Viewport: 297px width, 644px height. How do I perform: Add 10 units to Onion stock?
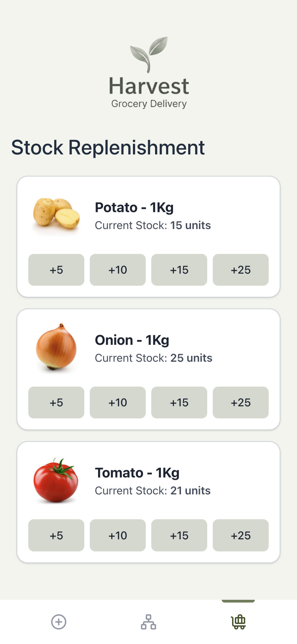click(118, 402)
